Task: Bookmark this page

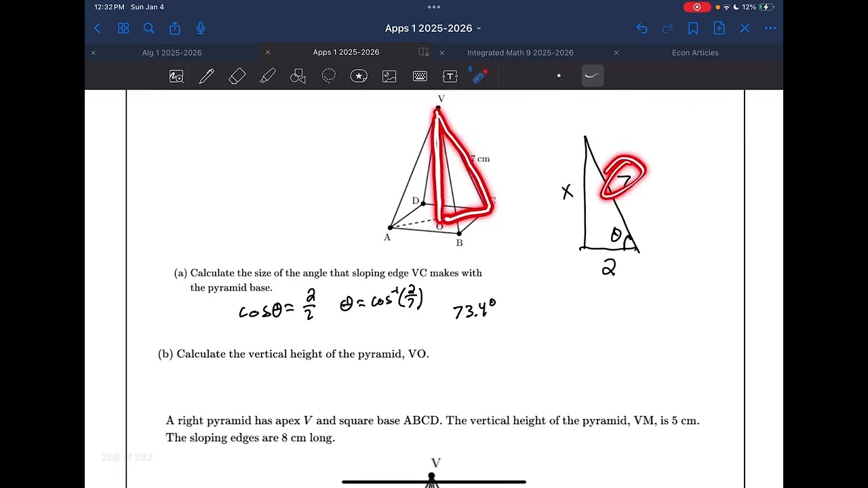Action: click(x=693, y=28)
